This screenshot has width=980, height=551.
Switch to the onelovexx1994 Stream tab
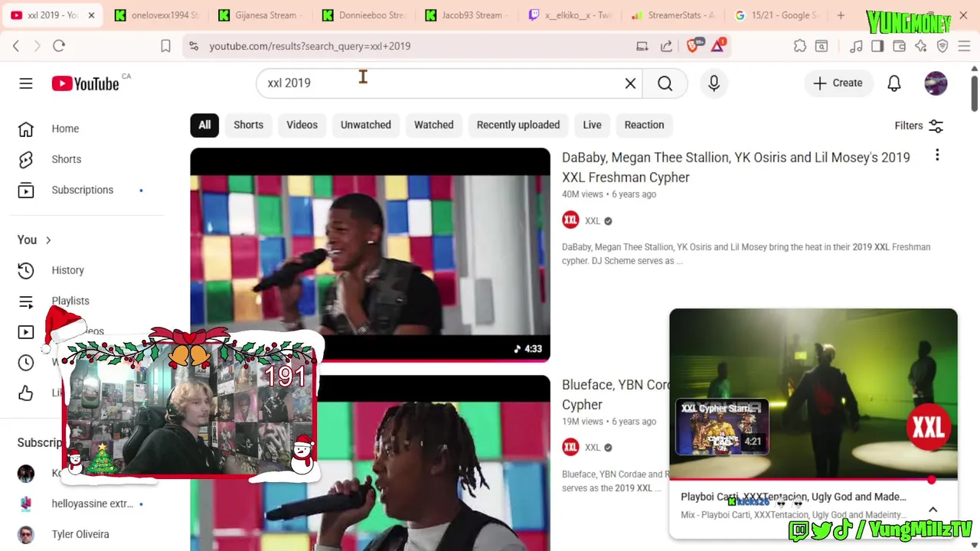156,15
